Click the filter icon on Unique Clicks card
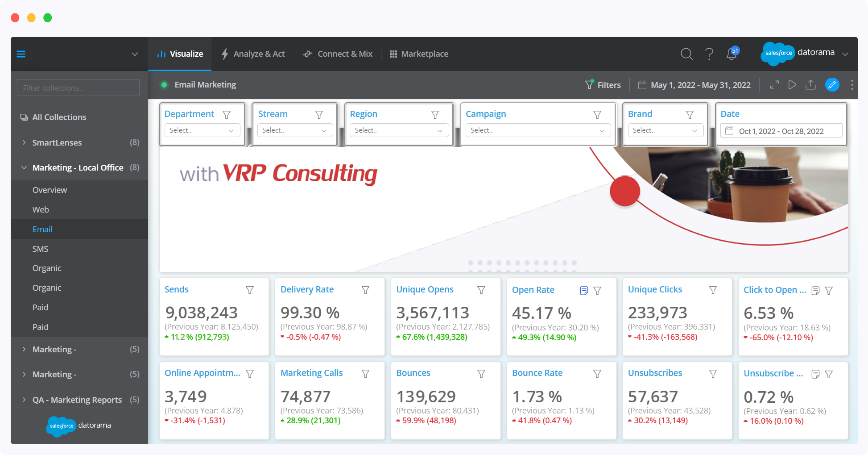This screenshot has width=868, height=455. coord(713,290)
